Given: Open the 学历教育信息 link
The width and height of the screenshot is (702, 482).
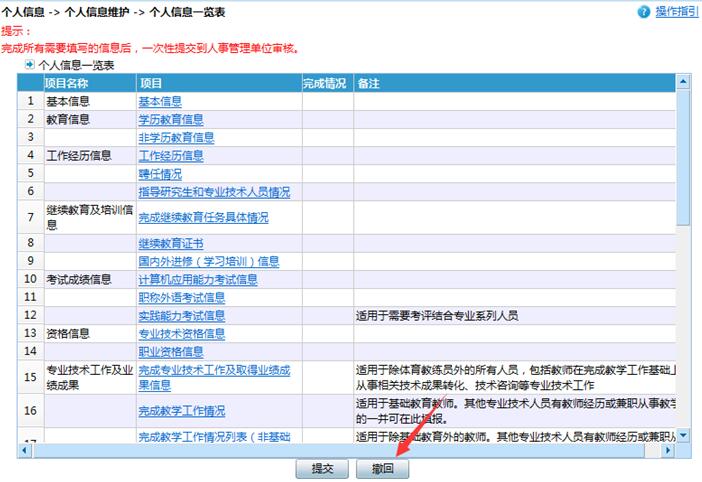Looking at the screenshot, I should (x=170, y=119).
